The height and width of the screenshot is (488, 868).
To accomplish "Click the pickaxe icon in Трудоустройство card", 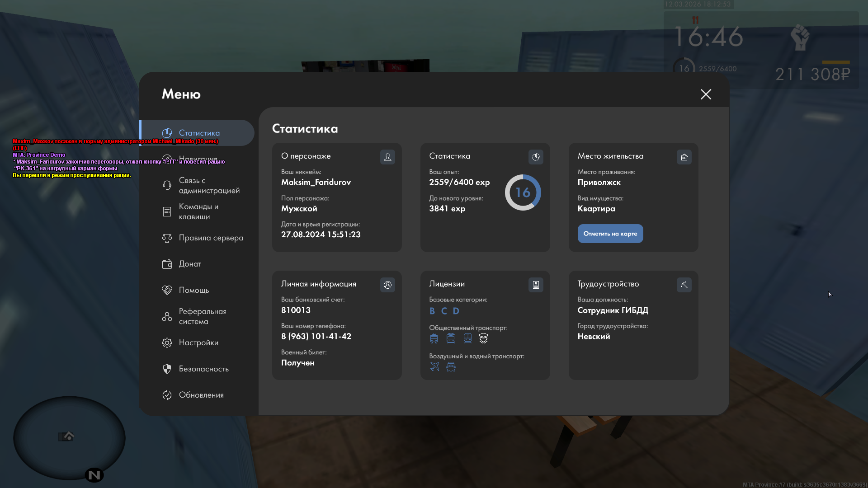I will (x=684, y=285).
